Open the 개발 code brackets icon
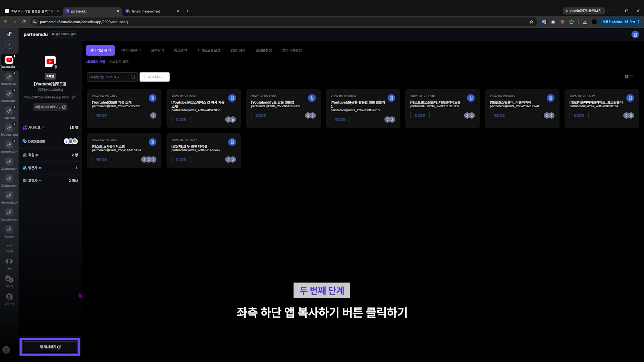The image size is (644, 362). 9,261
